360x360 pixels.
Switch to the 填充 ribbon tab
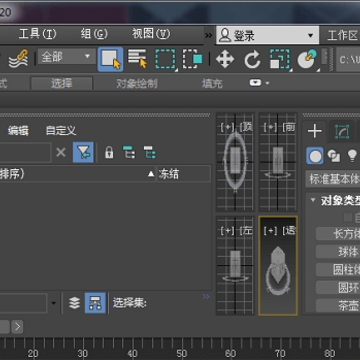[x=212, y=83]
